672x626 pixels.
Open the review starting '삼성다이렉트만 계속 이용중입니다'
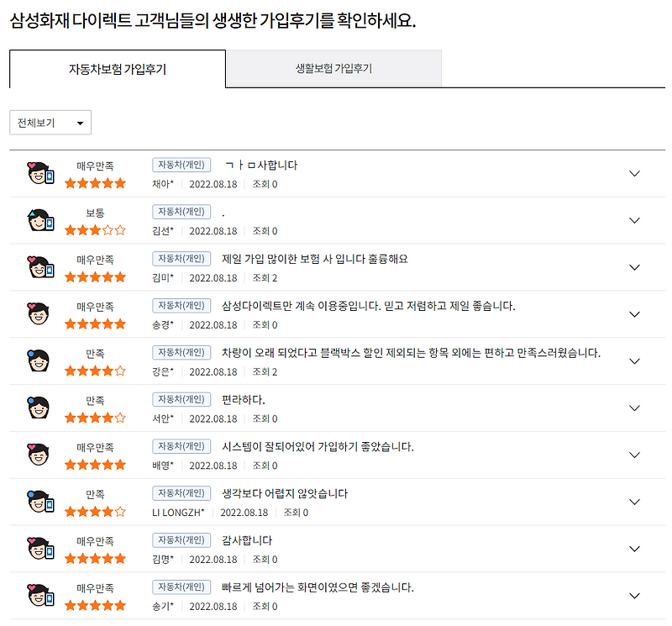pos(368,306)
